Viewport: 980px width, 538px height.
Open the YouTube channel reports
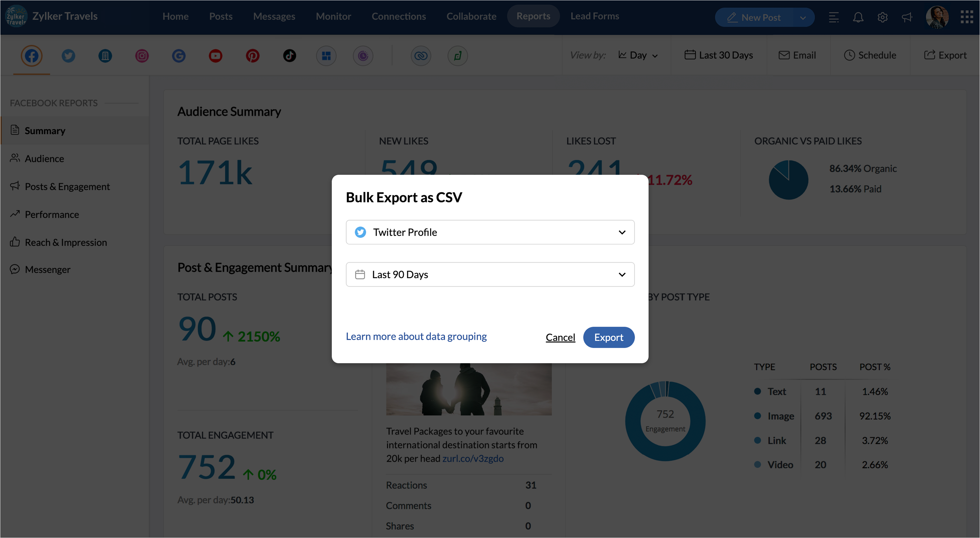point(215,56)
